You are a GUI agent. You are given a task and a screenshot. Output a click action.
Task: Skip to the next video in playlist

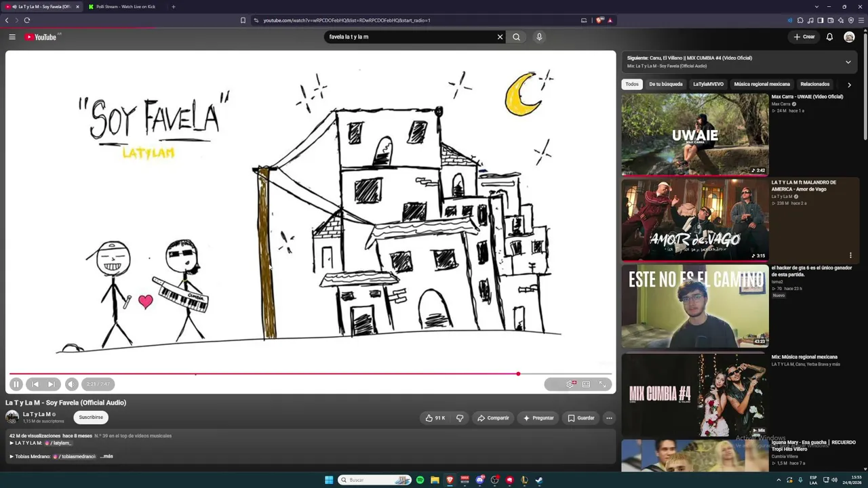(51, 384)
